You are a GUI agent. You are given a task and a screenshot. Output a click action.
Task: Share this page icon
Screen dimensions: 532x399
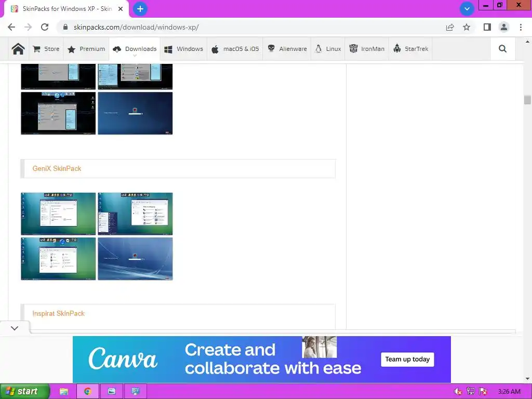pos(450,27)
